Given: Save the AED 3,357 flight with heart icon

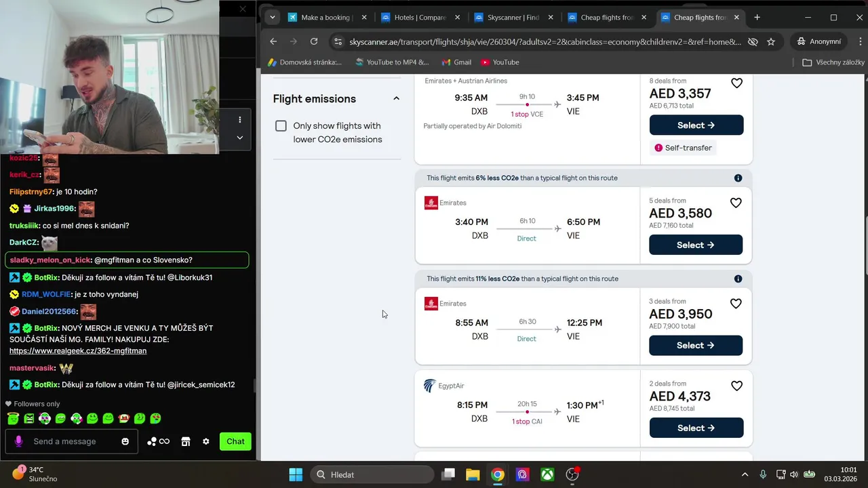Looking at the screenshot, I should click(736, 83).
